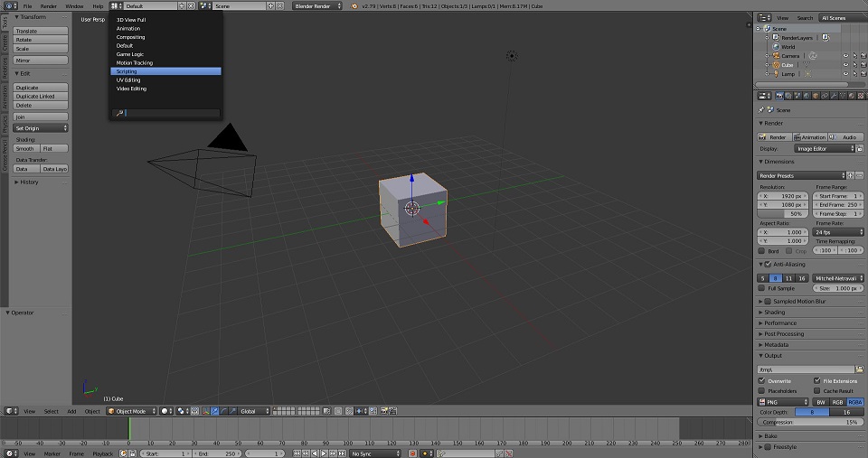Select the translate manipulator arrow icon
Screen dimensions: 868x458
pyautogui.click(x=215, y=412)
